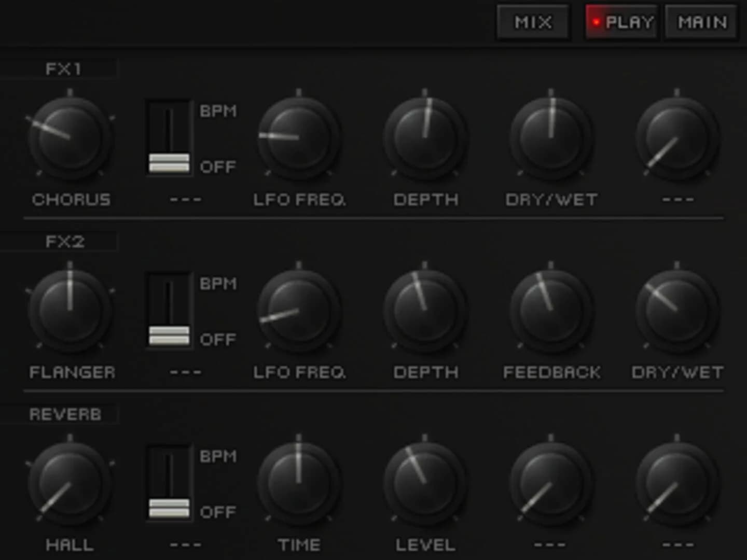This screenshot has width=747, height=560.
Task: Click the red PLAY indicator light
Action: pos(597,21)
